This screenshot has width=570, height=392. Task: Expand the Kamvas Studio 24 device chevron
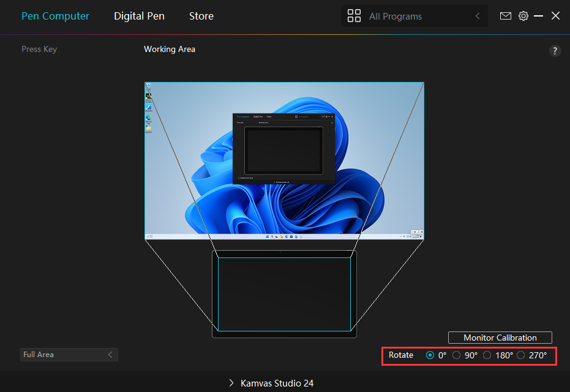(231, 383)
